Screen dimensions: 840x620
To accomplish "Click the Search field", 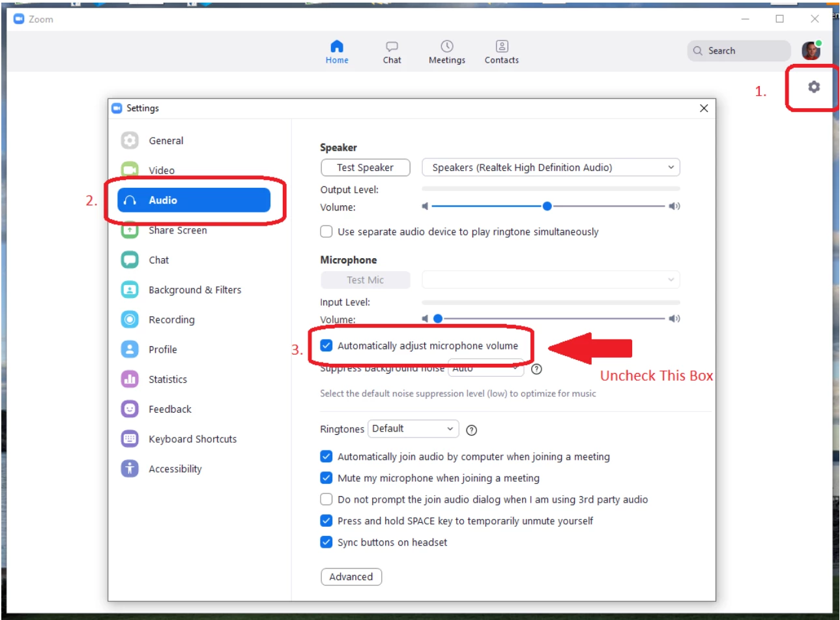I will point(739,51).
